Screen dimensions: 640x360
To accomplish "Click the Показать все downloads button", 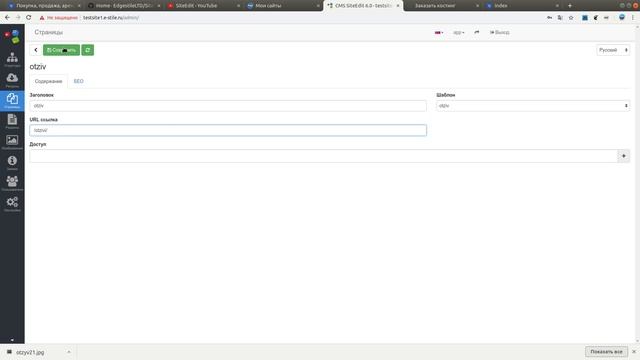I will pyautogui.click(x=606, y=351).
